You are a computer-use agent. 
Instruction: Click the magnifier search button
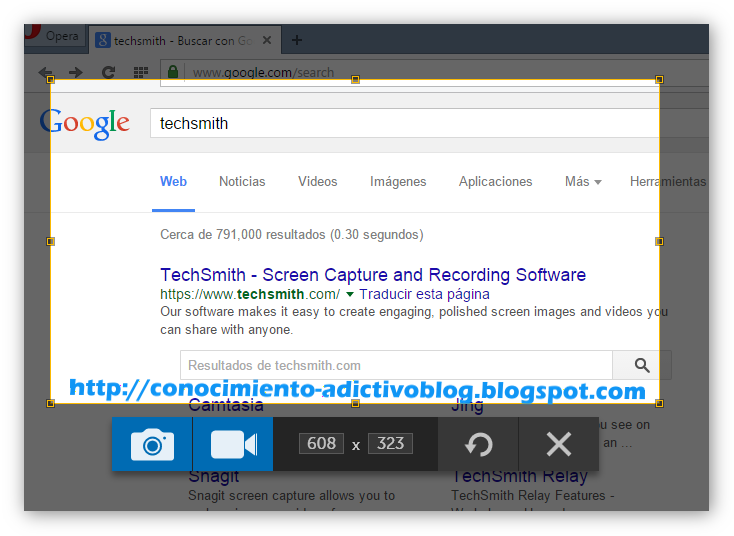[x=642, y=365]
